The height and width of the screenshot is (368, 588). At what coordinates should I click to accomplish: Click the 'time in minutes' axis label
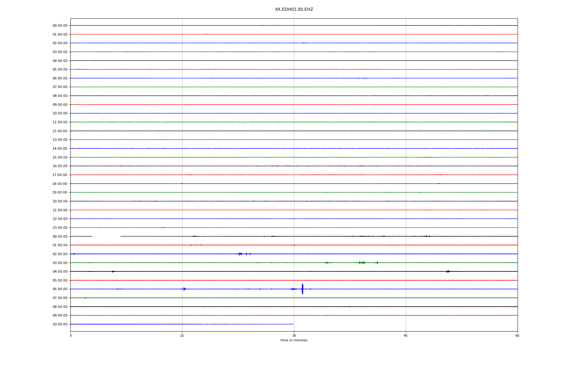[294, 340]
